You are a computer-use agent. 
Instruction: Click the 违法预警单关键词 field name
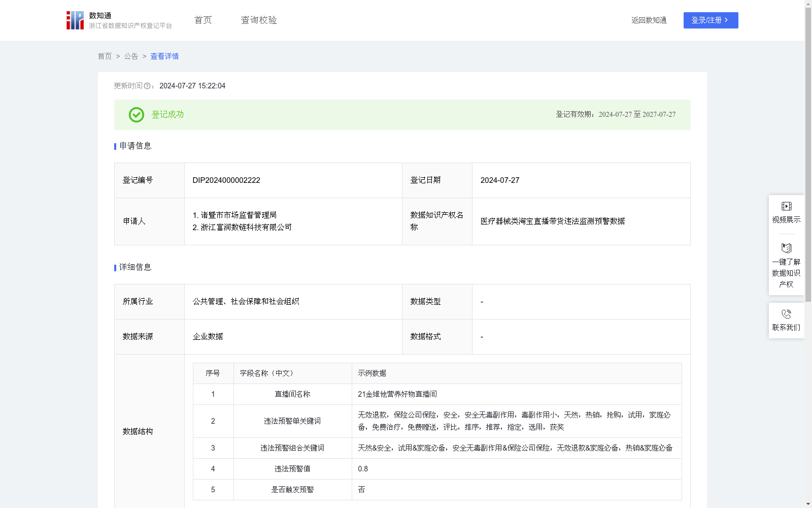(x=292, y=421)
